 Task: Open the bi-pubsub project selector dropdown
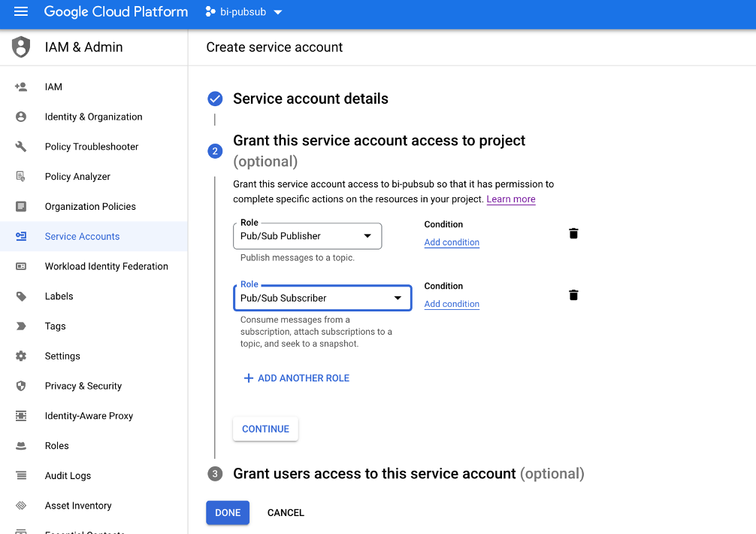[244, 12]
